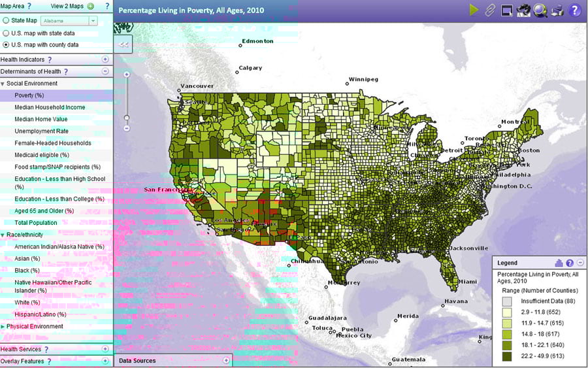
Task: Zoom out using the map minus button
Action: coord(127,128)
